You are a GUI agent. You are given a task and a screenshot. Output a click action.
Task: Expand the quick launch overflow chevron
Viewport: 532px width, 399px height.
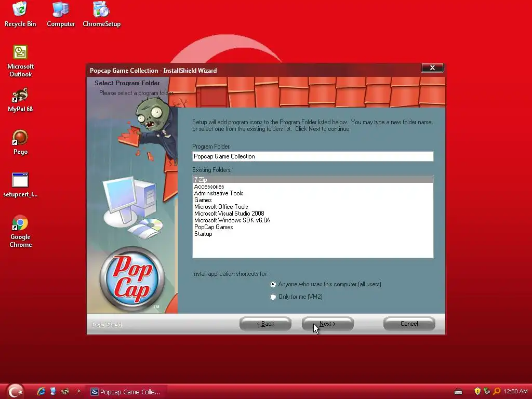pyautogui.click(x=79, y=391)
